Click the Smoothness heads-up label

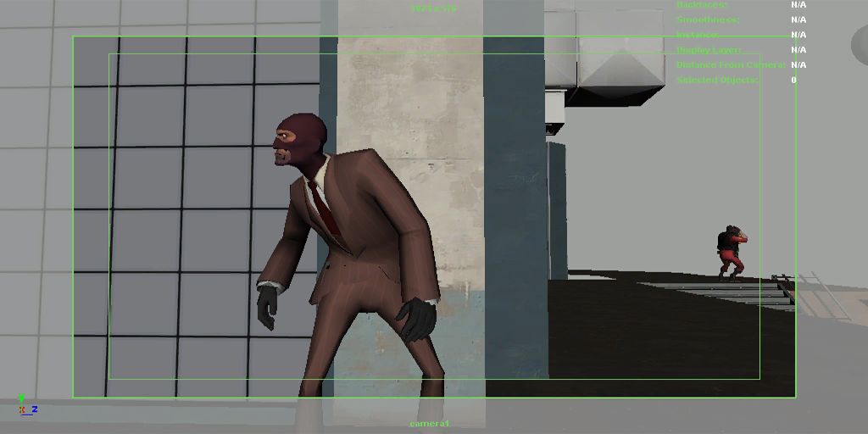click(x=708, y=20)
